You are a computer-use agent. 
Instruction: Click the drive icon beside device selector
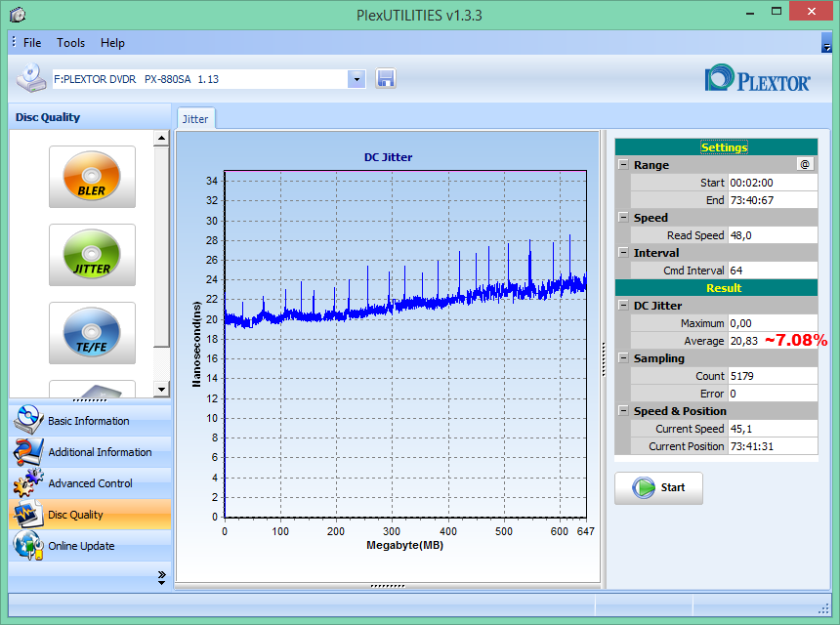pos(31,78)
